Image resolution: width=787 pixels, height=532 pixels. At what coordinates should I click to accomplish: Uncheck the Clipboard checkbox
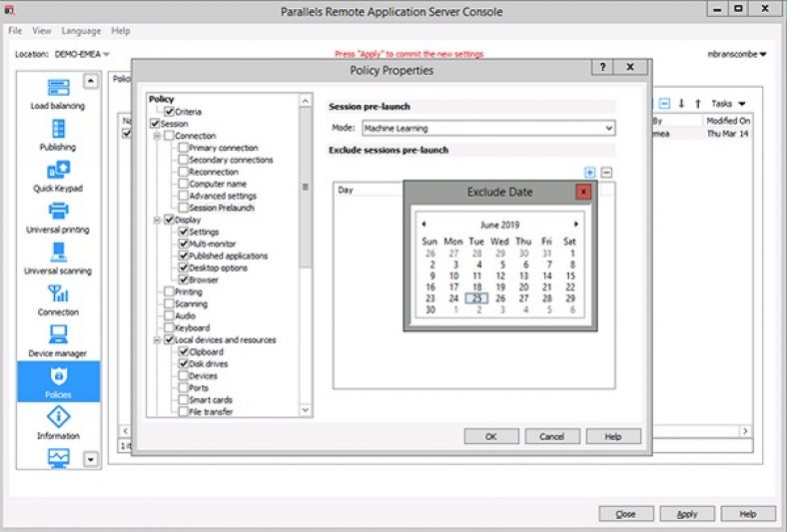[184, 352]
